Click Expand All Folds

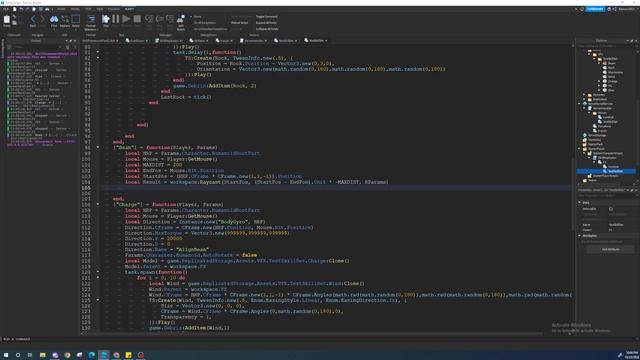click(267, 23)
